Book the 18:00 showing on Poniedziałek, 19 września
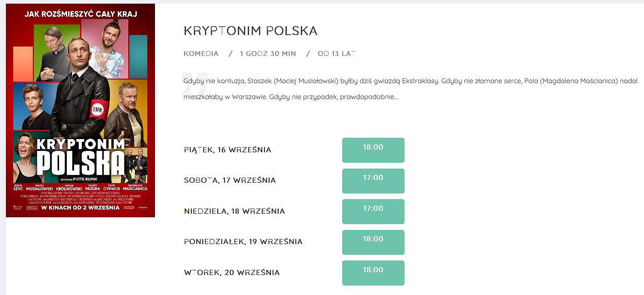 point(373,242)
